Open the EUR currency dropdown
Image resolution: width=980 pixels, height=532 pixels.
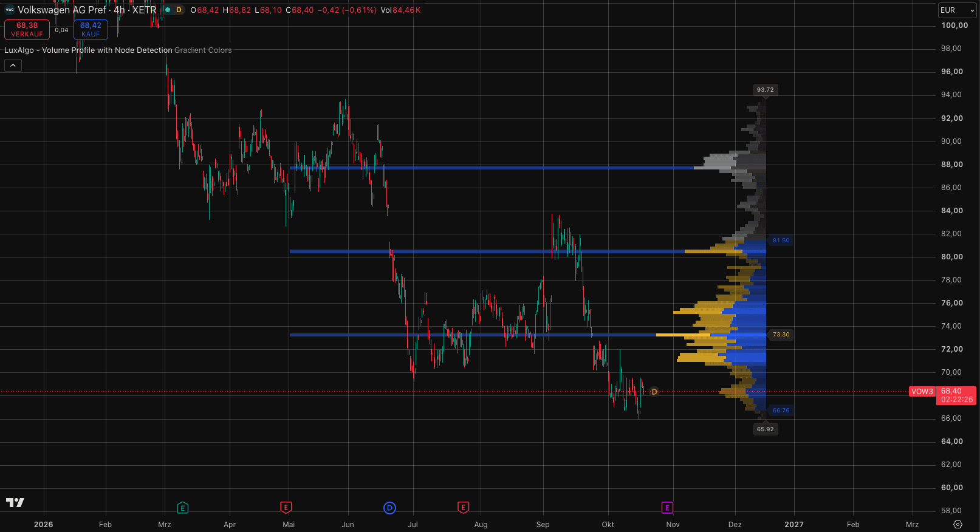tap(957, 10)
